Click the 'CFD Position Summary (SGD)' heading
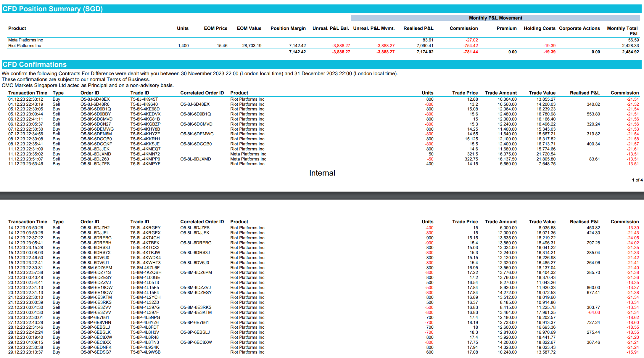Screen dimensions: 644x358 tap(53, 9)
